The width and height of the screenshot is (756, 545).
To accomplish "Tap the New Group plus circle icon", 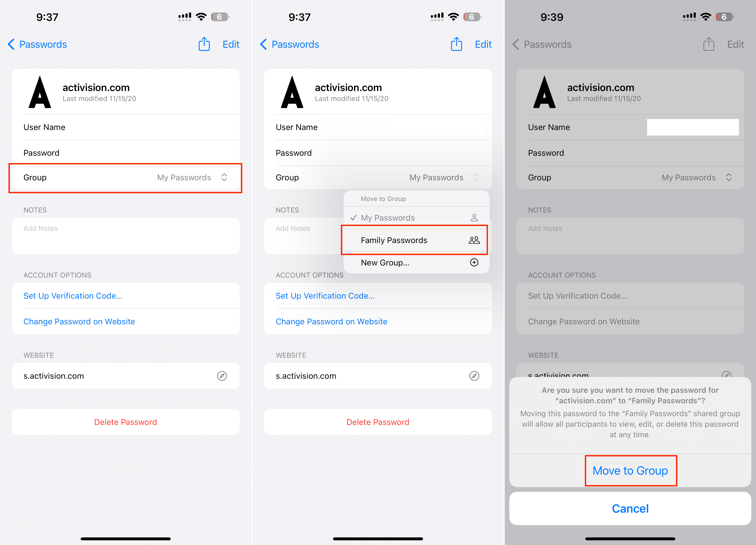I will click(474, 263).
